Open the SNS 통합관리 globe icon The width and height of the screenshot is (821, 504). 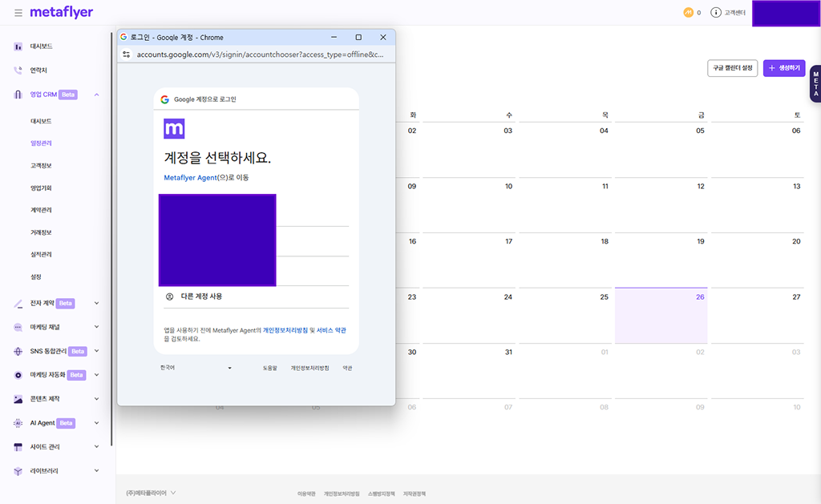coord(18,351)
